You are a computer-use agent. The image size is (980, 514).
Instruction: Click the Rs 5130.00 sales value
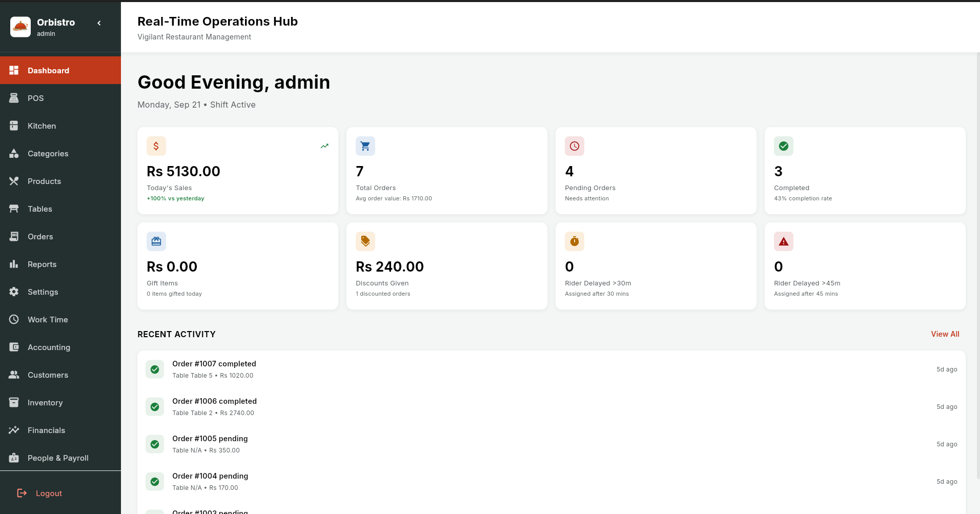tap(183, 171)
